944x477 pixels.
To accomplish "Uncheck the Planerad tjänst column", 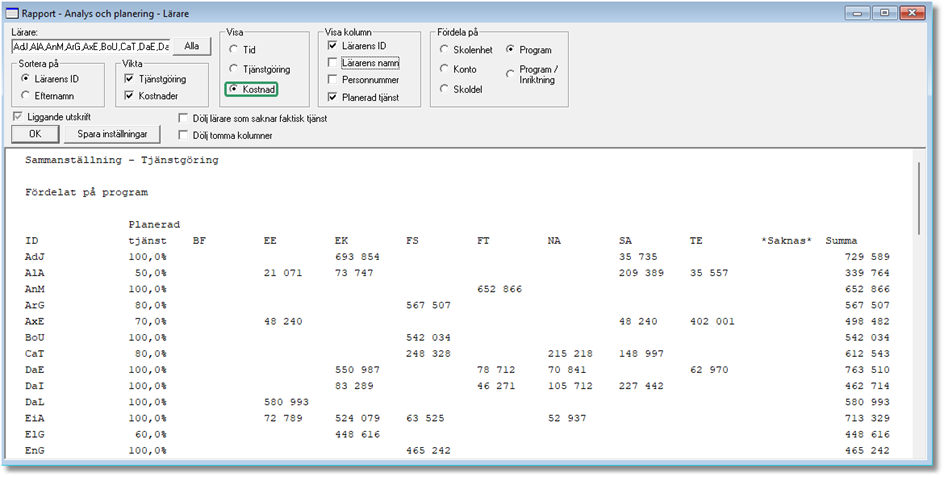I will click(x=334, y=97).
